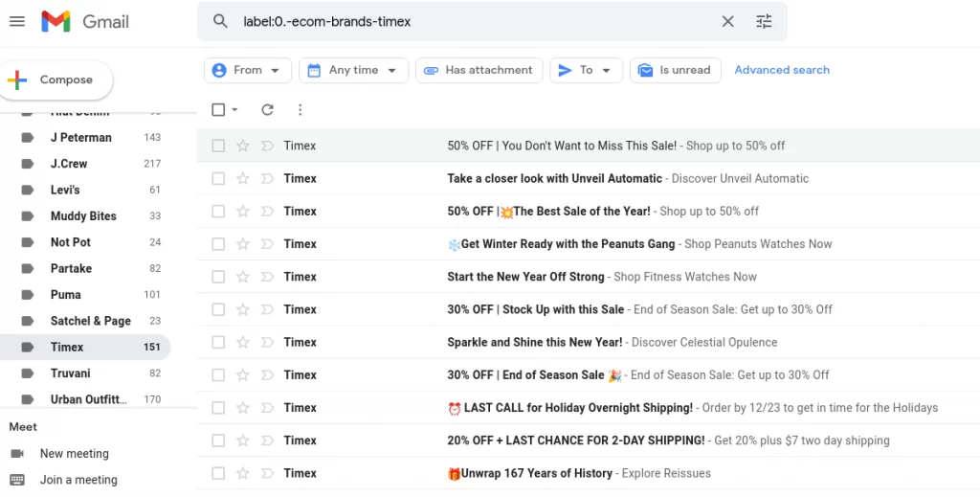Tick the select all checkbox
The height and width of the screenshot is (497, 980).
218,110
